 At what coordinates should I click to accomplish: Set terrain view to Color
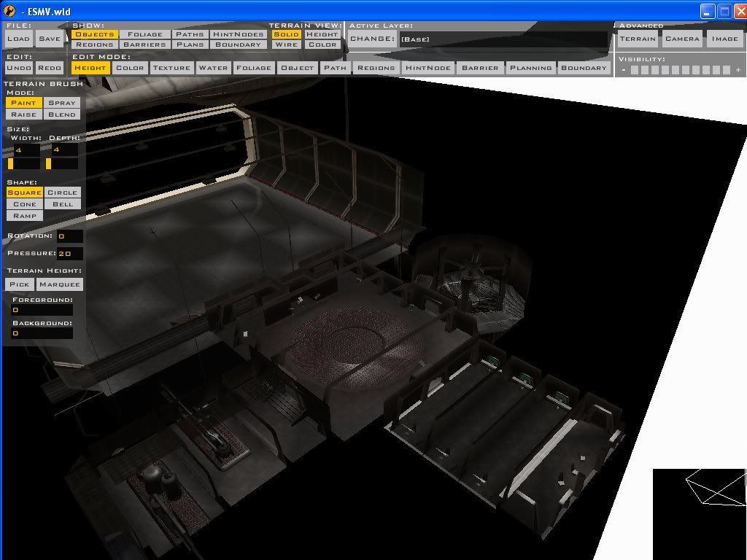[x=322, y=44]
